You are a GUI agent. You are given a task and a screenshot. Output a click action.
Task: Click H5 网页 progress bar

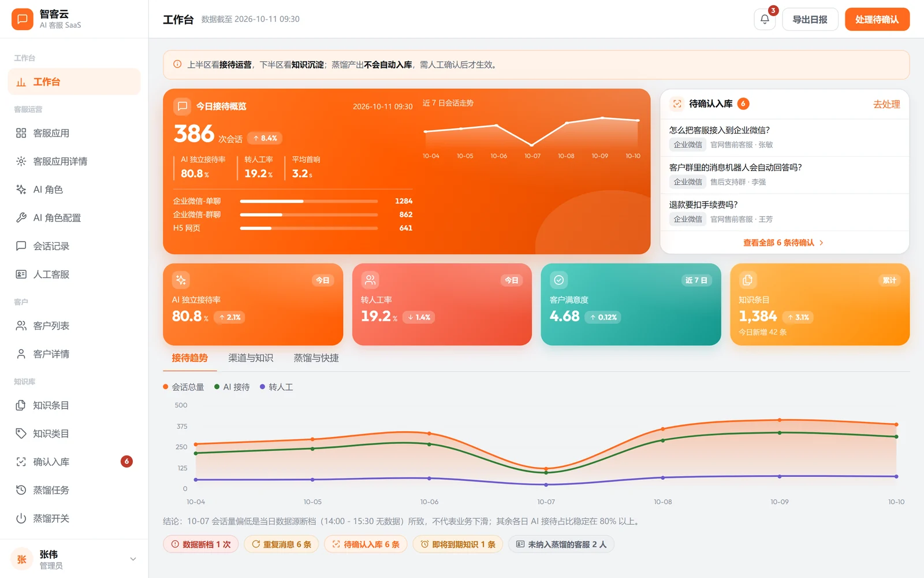coord(309,228)
